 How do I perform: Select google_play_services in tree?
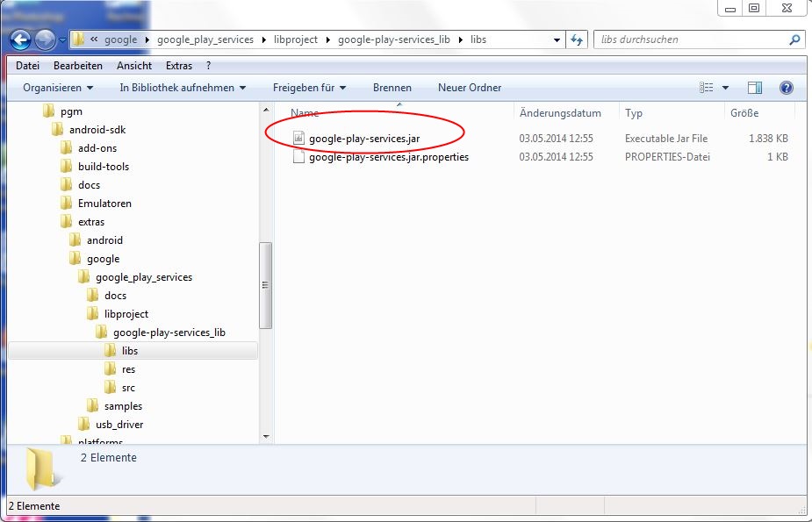pos(143,277)
